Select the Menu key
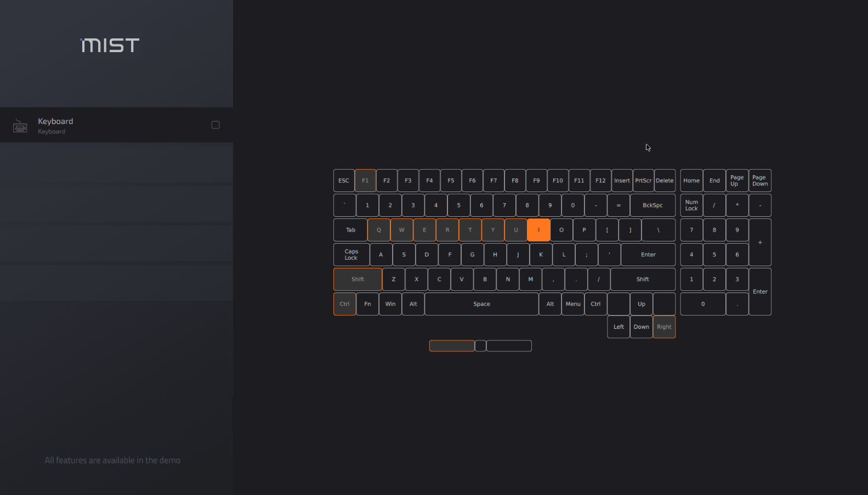The height and width of the screenshot is (495, 868). [x=573, y=304]
